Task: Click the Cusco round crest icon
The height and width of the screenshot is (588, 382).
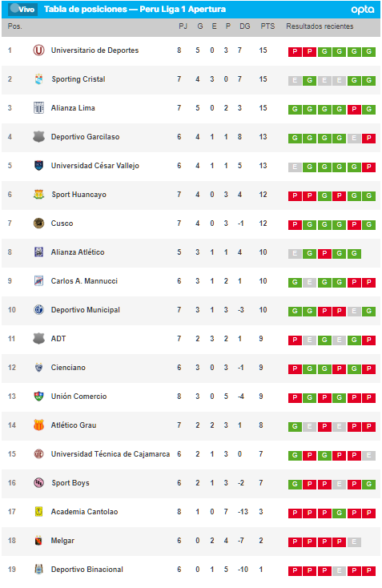Action: 38,224
